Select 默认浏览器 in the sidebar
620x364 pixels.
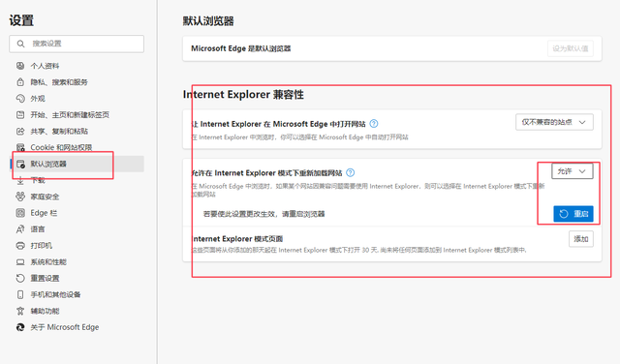point(77,164)
